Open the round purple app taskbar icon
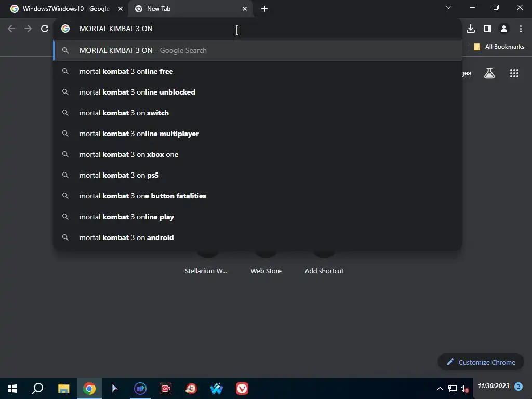The width and height of the screenshot is (532, 399). click(140, 389)
